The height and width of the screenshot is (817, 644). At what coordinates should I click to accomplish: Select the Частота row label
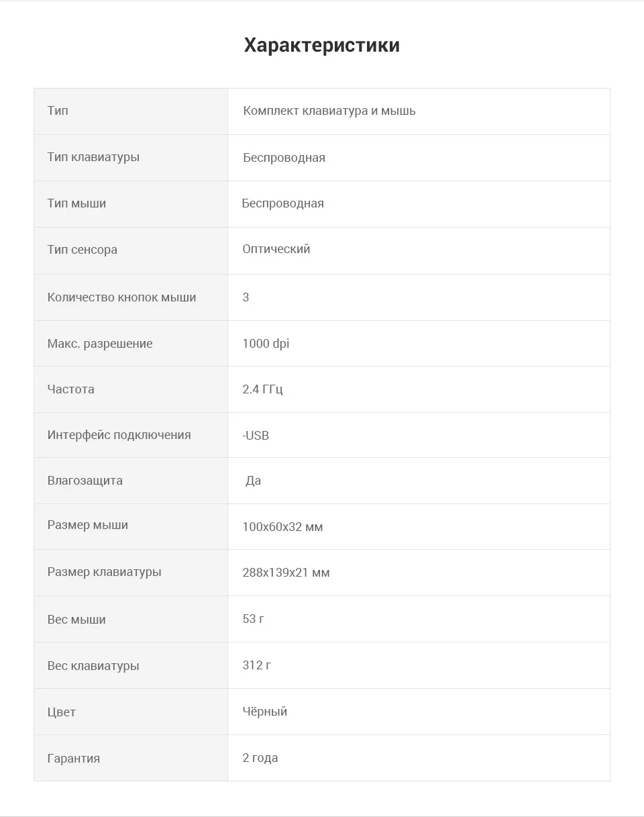[x=70, y=389]
